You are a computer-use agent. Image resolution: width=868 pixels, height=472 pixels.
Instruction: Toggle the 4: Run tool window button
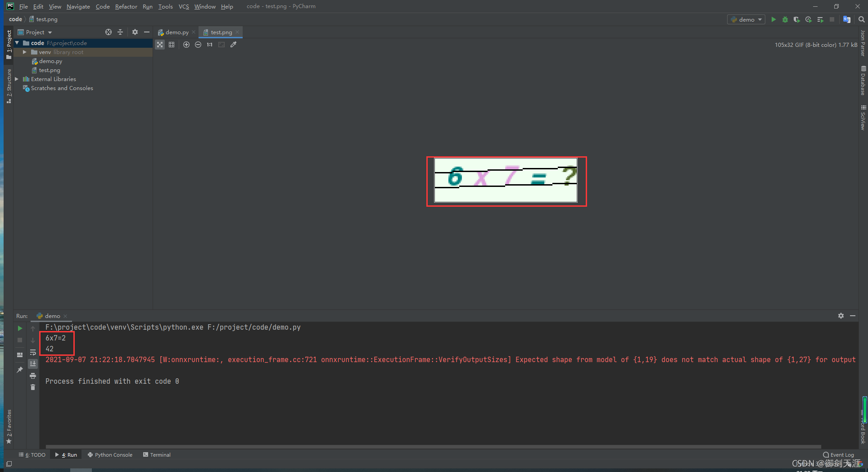click(x=66, y=455)
